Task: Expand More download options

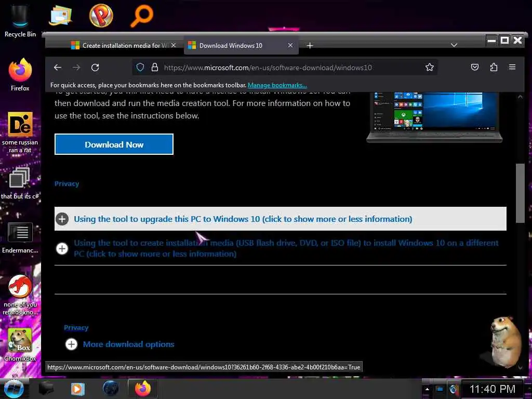Action: tap(120, 344)
